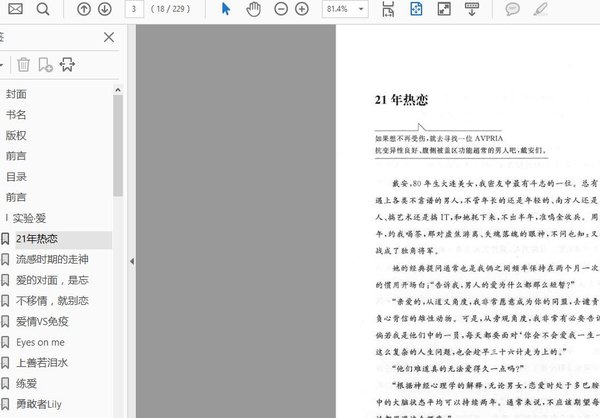This screenshot has width=600, height=418.
Task: Zoom in with the plus button
Action: (301, 9)
